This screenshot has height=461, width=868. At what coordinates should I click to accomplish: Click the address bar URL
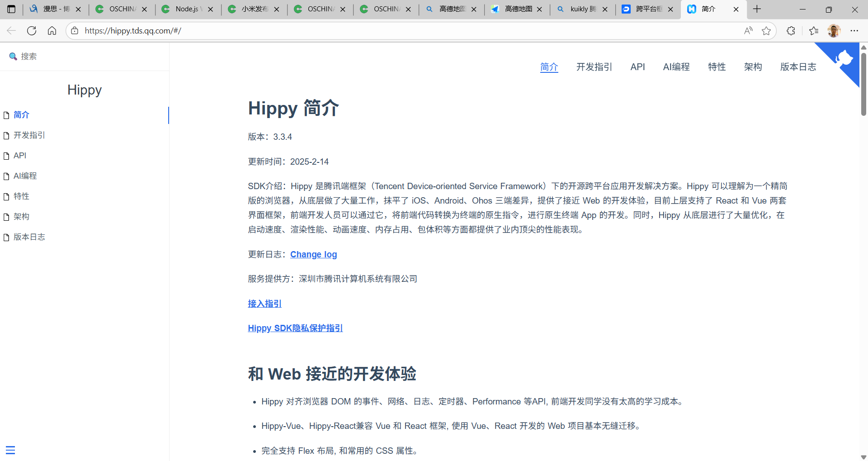tap(133, 31)
